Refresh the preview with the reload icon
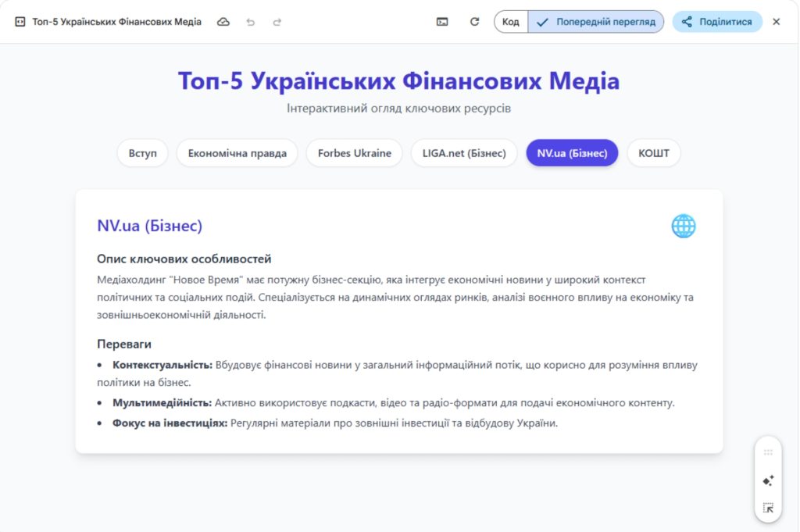Screen dimensions: 800x532 tap(473, 21)
